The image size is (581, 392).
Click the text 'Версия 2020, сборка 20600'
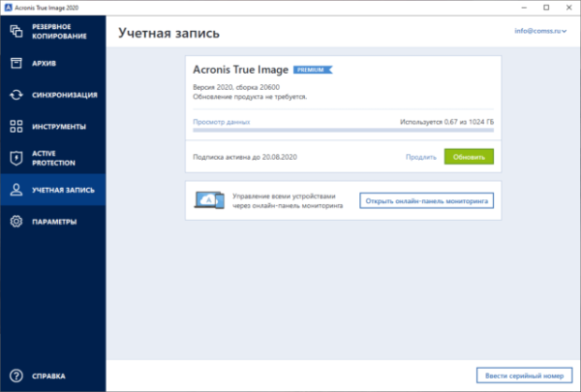(x=236, y=87)
